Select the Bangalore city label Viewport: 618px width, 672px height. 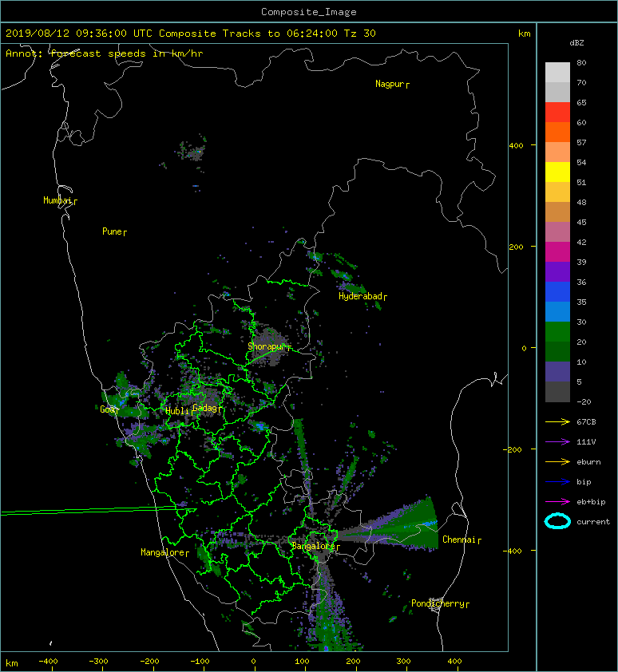click(x=315, y=546)
